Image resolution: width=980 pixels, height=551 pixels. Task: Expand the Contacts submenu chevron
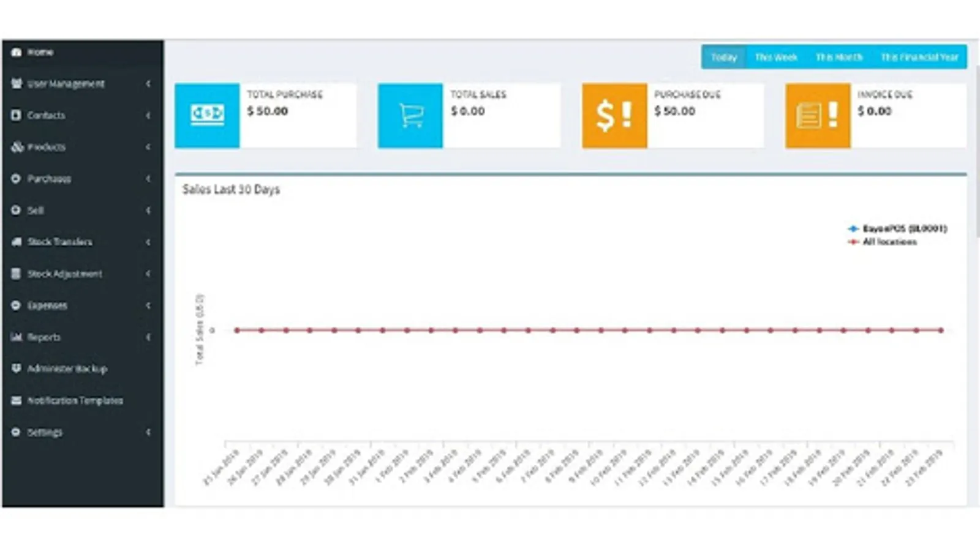[148, 115]
